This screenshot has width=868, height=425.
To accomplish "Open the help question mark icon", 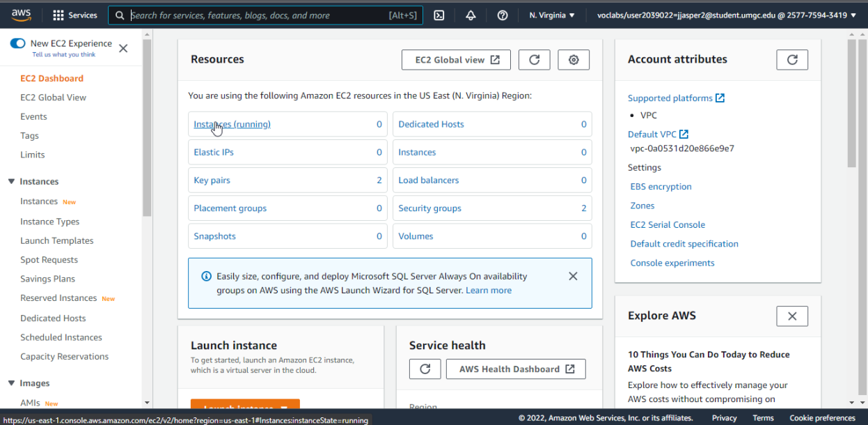I will [x=503, y=15].
